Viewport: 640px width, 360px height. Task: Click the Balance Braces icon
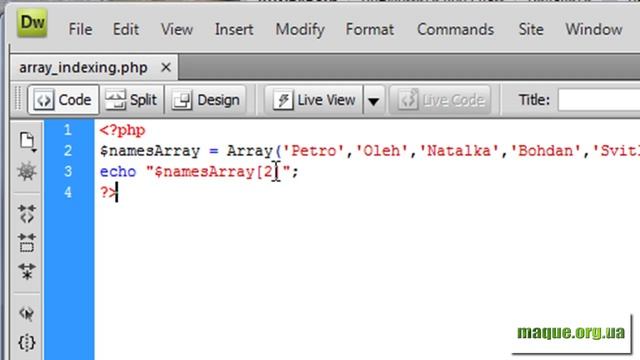[27, 342]
